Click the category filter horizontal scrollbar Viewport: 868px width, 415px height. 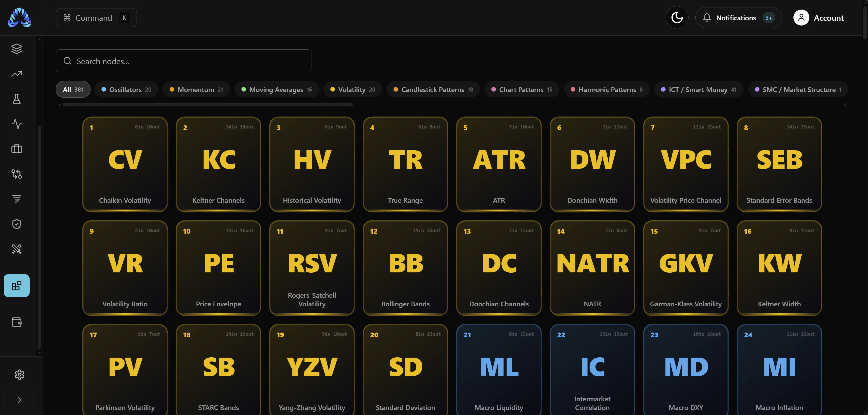tap(208, 105)
